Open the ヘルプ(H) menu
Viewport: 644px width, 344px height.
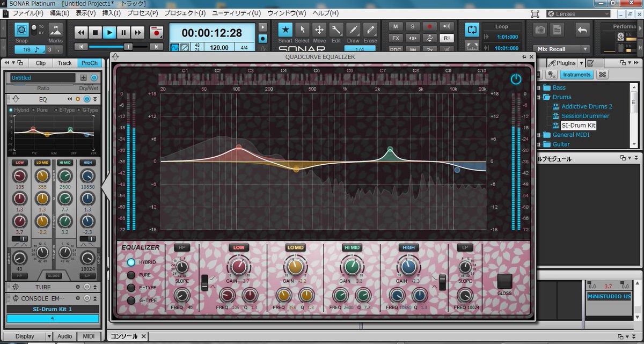(326, 12)
